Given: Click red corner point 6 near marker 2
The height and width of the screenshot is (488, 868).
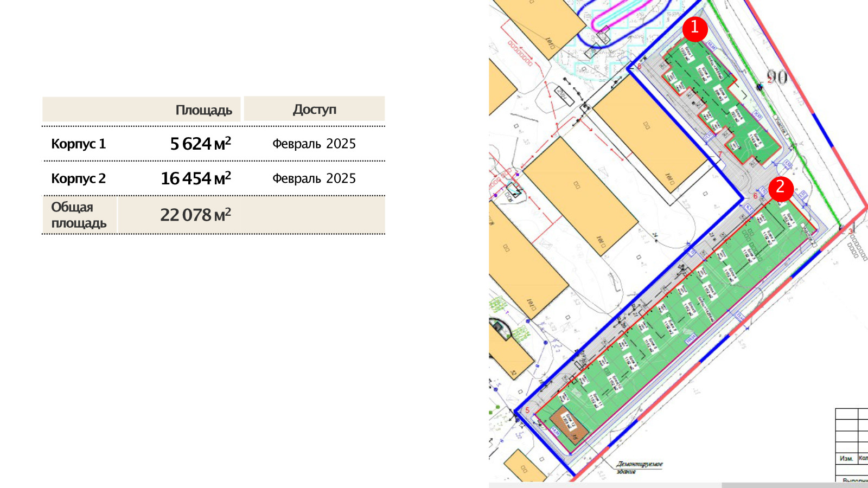Looking at the screenshot, I should tap(755, 196).
